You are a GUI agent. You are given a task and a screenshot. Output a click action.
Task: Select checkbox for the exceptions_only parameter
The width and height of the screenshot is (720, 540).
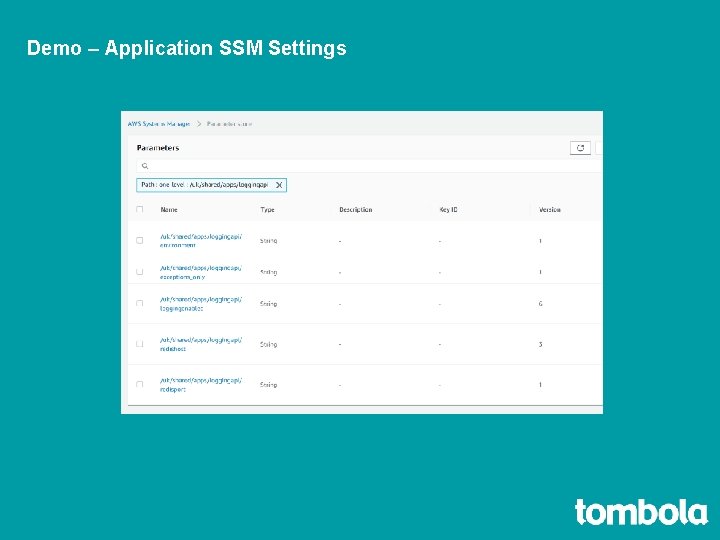point(140,272)
